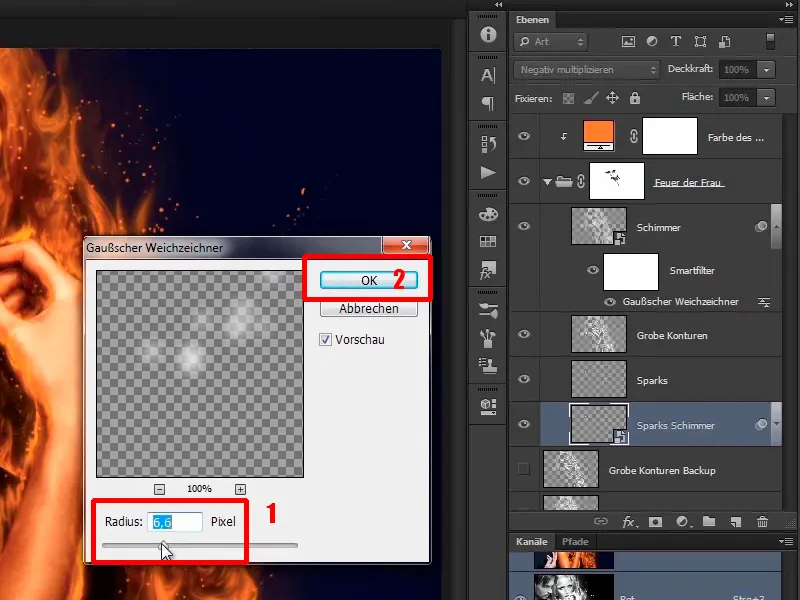This screenshot has height=600, width=800.
Task: Confirm blur with OK button
Action: click(x=369, y=280)
